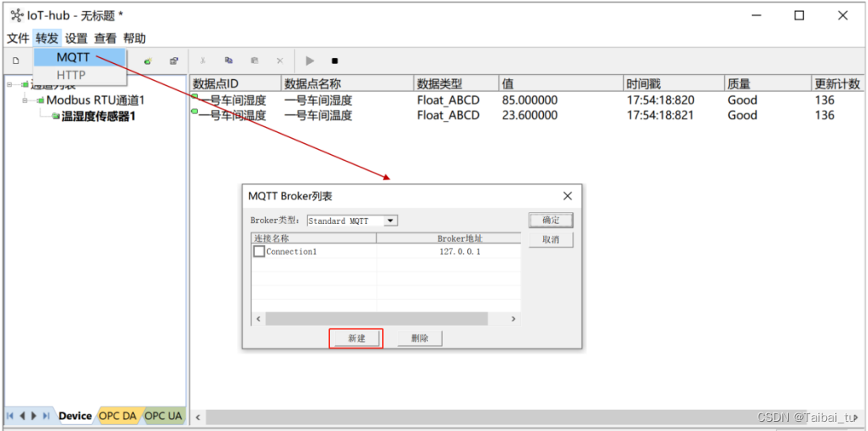
Task: Click the previous tab arrow
Action: click(23, 416)
